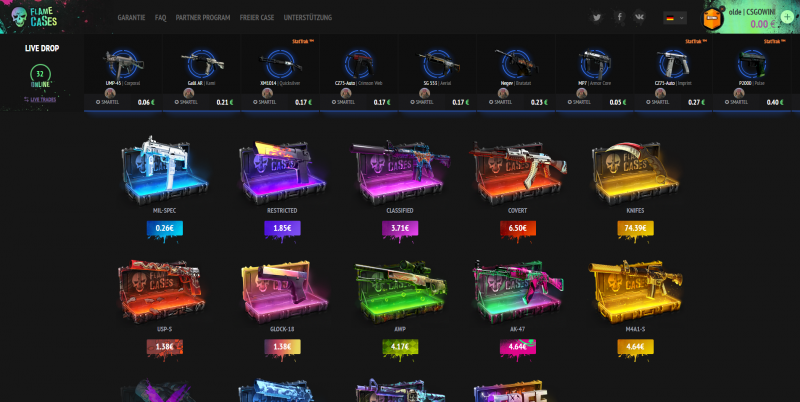
Task: Click the orange user avatar
Action: (713, 19)
